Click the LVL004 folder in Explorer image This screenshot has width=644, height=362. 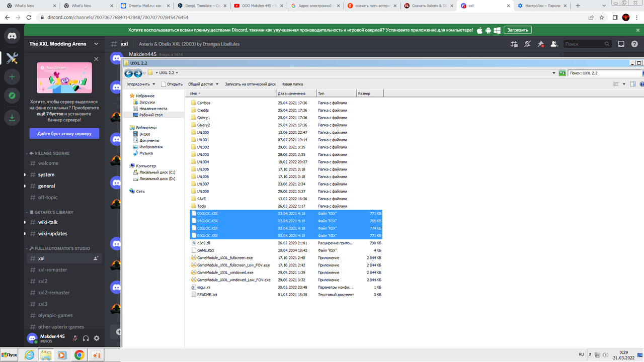click(200, 162)
